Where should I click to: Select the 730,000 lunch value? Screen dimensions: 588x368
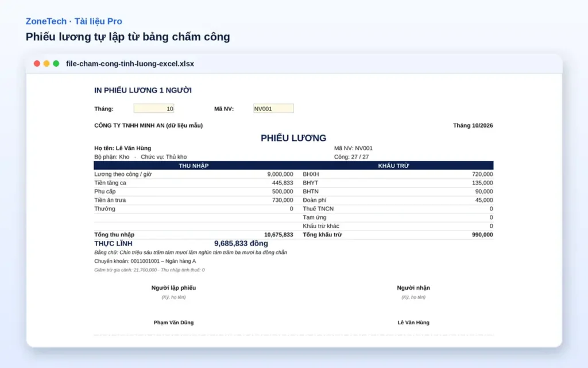[283, 200]
